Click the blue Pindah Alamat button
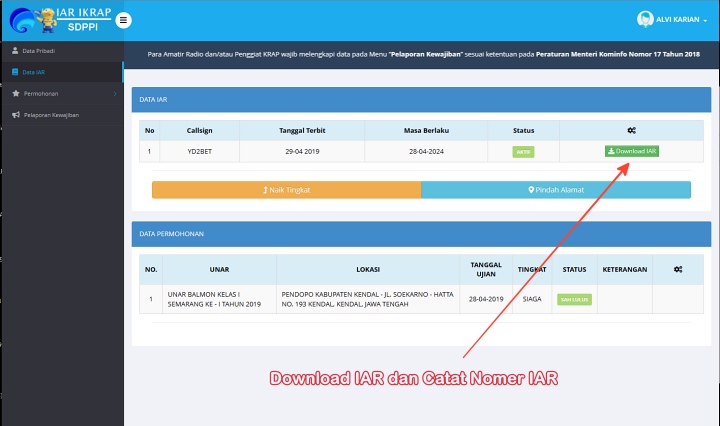 [556, 189]
